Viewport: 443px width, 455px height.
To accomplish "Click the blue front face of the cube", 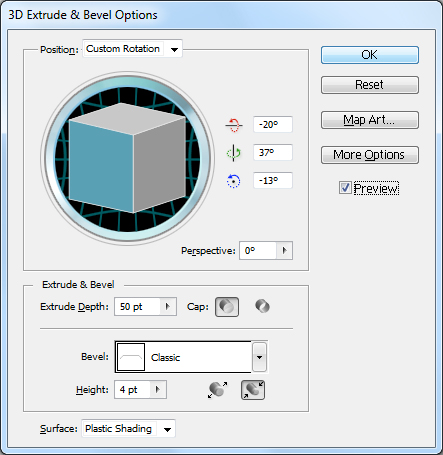I will click(101, 166).
